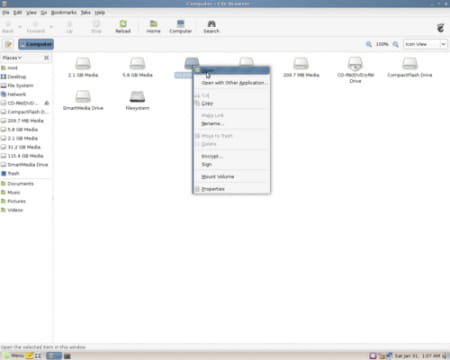Click the Search binoculars icon
450x360 pixels.
(211, 24)
